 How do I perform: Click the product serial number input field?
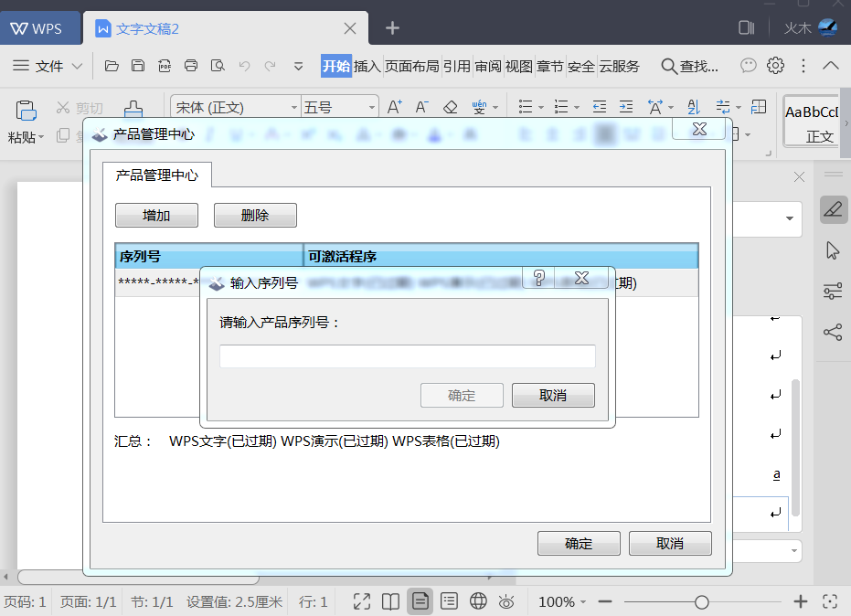[407, 356]
